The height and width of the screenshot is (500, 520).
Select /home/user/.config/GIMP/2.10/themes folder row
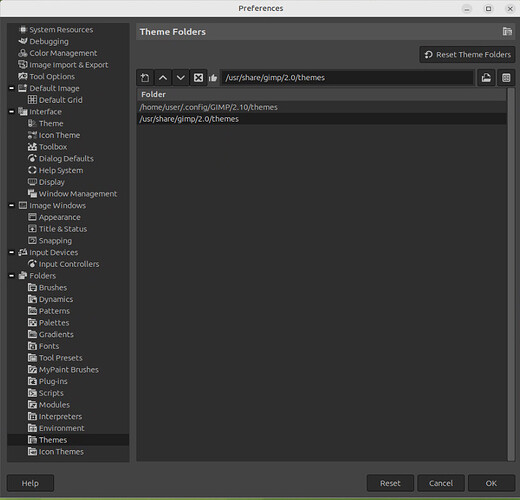pyautogui.click(x=322, y=107)
